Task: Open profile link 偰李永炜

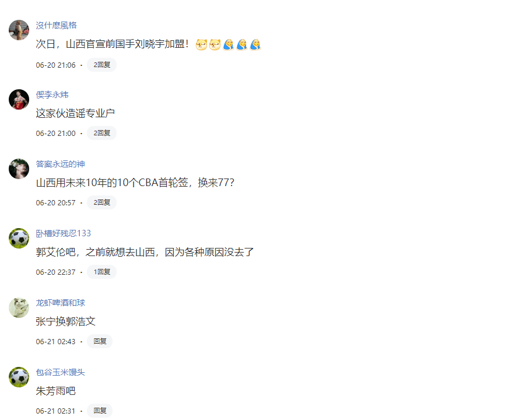Action: pyautogui.click(x=52, y=94)
